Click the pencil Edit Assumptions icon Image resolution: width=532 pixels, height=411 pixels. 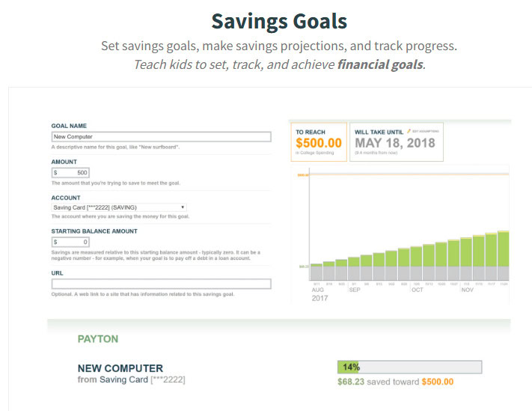[409, 131]
